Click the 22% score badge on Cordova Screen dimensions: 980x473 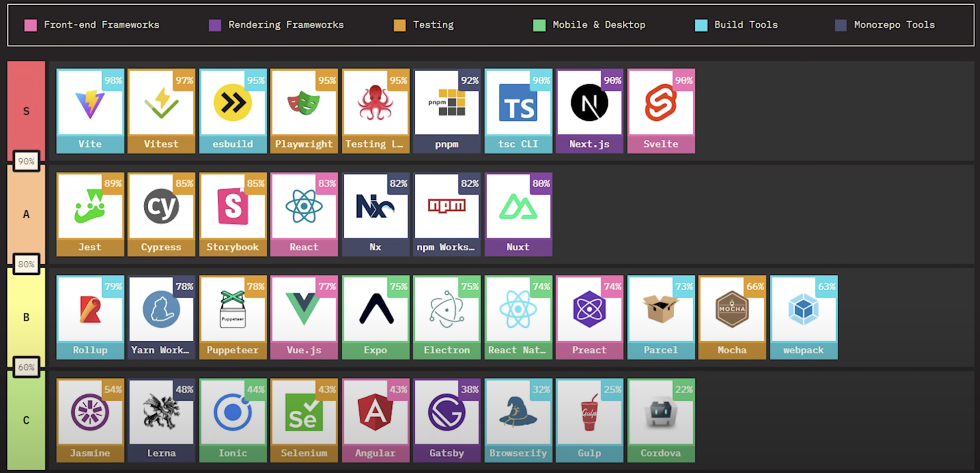(683, 389)
